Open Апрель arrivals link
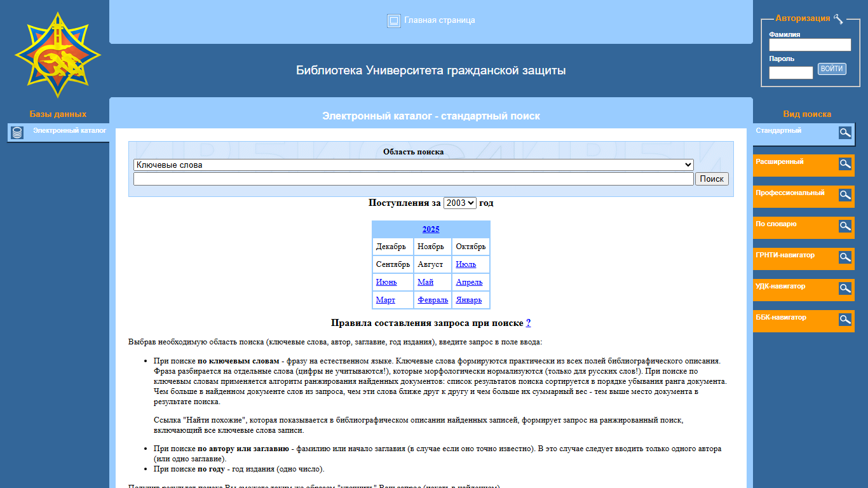 click(x=469, y=282)
